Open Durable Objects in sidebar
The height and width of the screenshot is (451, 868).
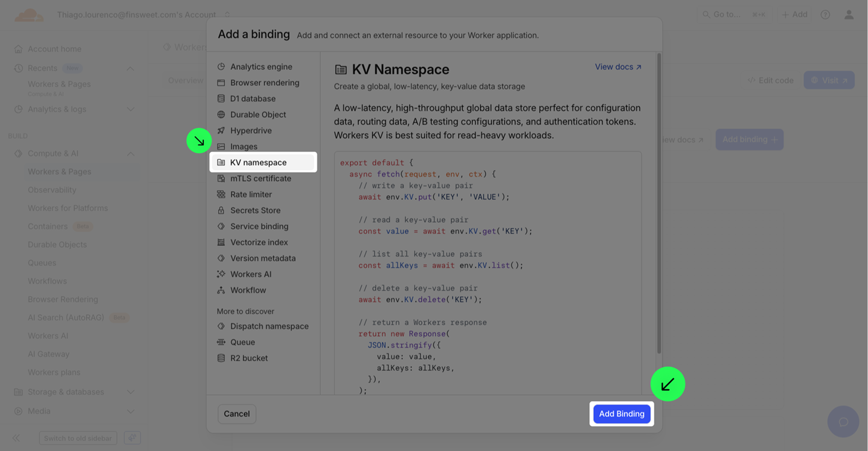(57, 244)
